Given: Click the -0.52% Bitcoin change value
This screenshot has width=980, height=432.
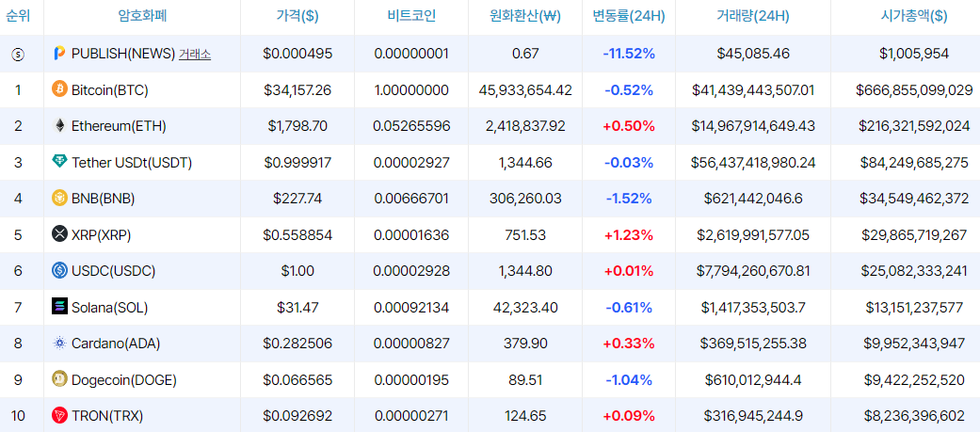Looking at the screenshot, I should click(x=629, y=90).
